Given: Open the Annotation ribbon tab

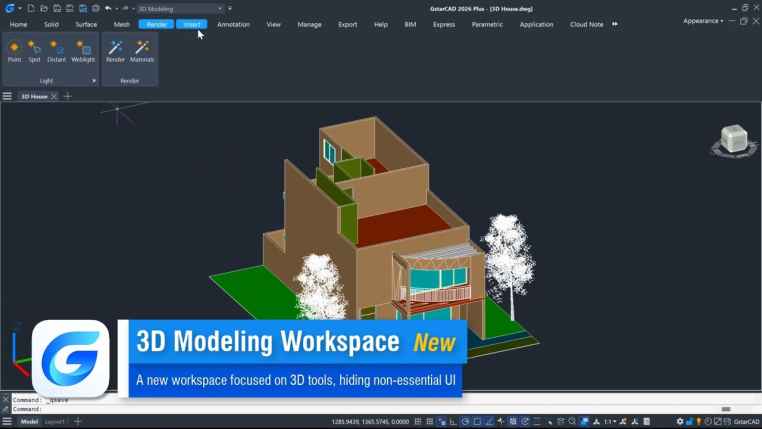Looking at the screenshot, I should tap(233, 24).
